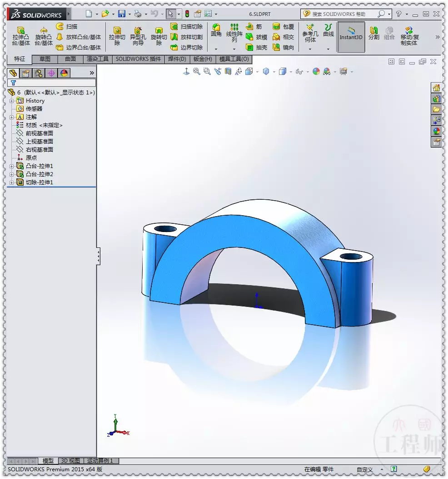This screenshot has width=448, height=479.
Task: Open the Linear Pattern dropdown arrow
Action: coord(234,49)
